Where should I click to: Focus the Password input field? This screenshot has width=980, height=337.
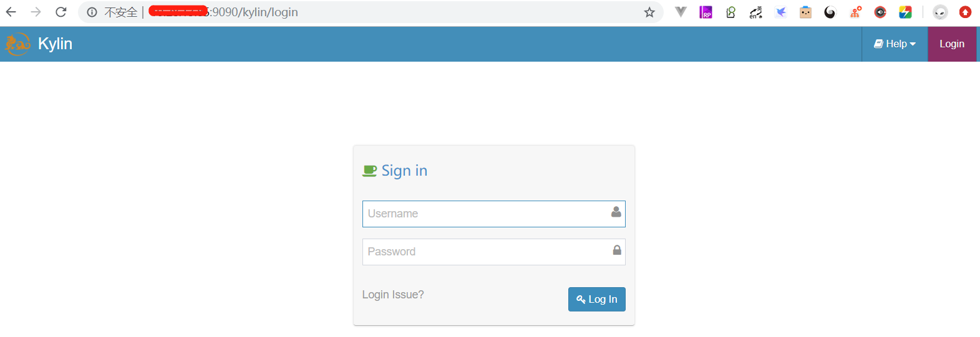(493, 252)
